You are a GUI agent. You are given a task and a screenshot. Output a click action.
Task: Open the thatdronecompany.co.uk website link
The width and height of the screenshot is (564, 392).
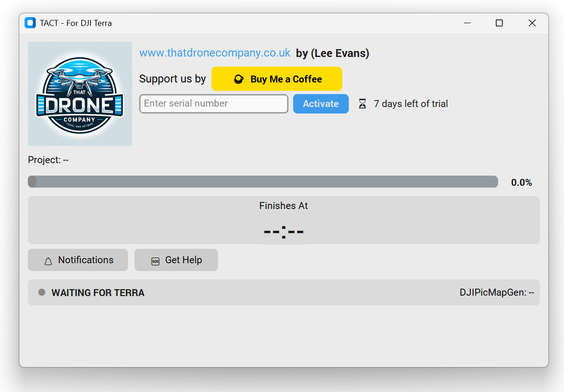(215, 53)
